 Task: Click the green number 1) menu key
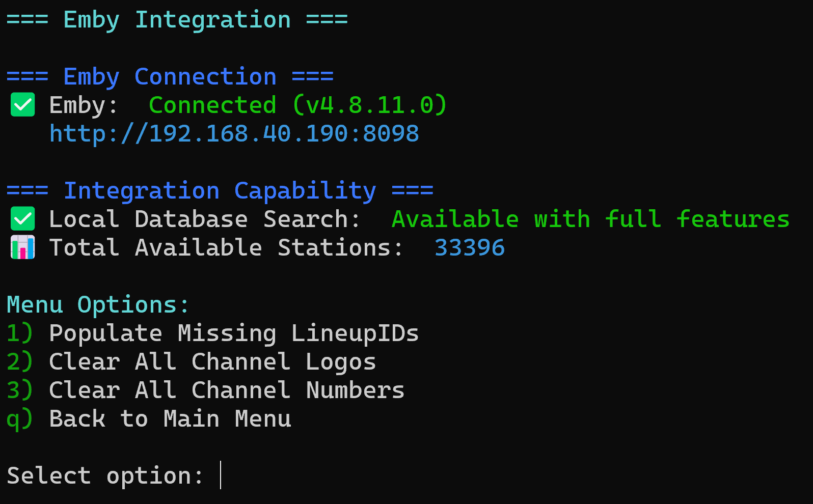tap(20, 333)
